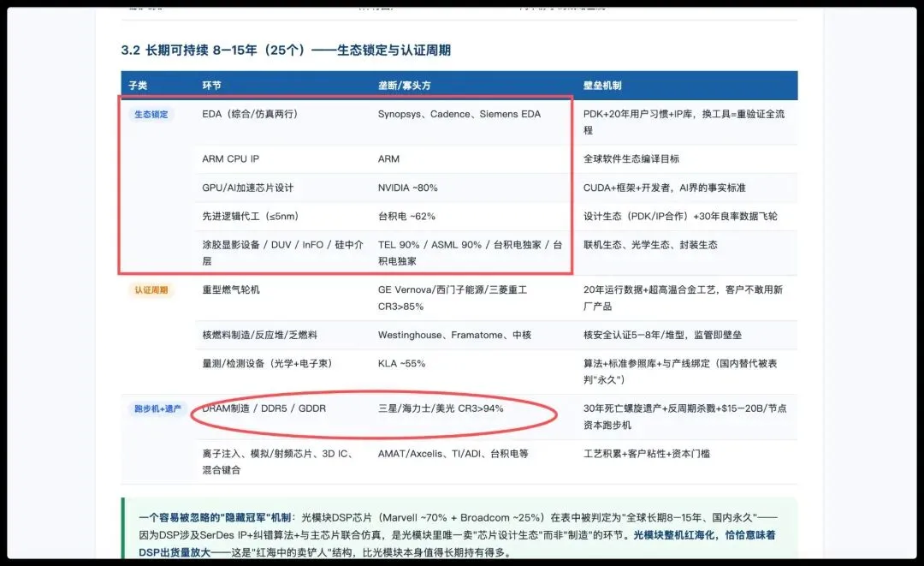Click the 'CUDA+框架+开发者' barrier cell
This screenshot has width=924, height=566.
pos(664,188)
